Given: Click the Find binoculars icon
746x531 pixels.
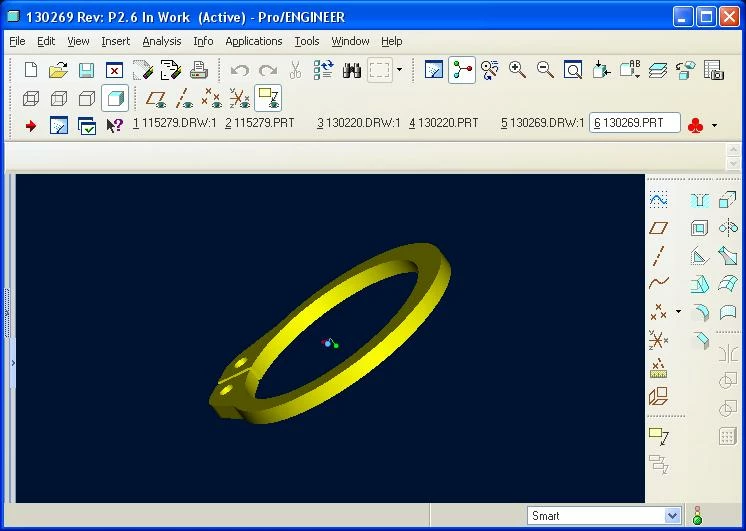Looking at the screenshot, I should click(352, 70).
